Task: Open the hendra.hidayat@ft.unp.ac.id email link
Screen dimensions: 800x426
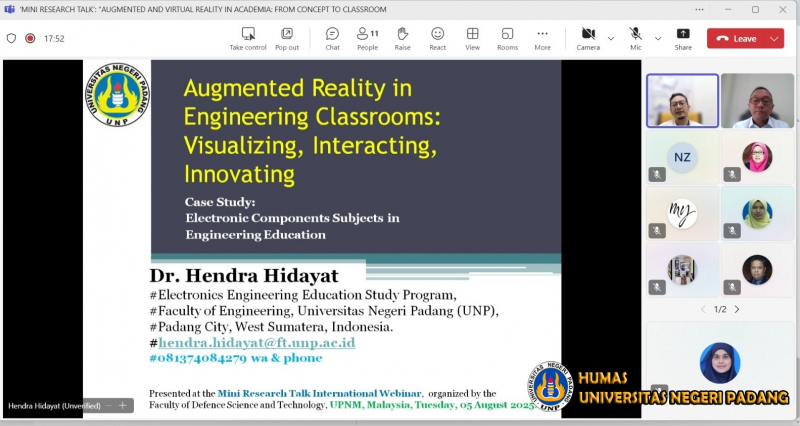Action: point(257,342)
